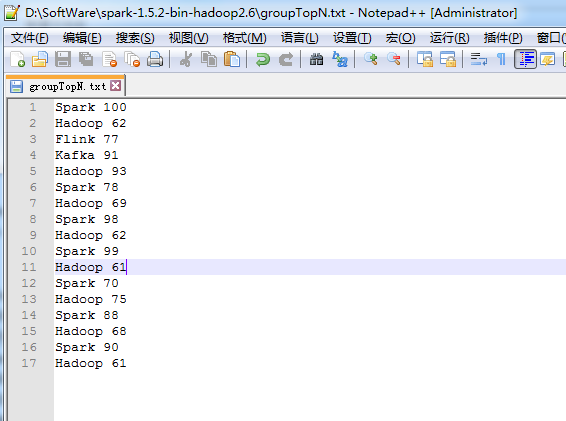
Task: Select the groupTopN.txt document tab
Action: click(65, 86)
